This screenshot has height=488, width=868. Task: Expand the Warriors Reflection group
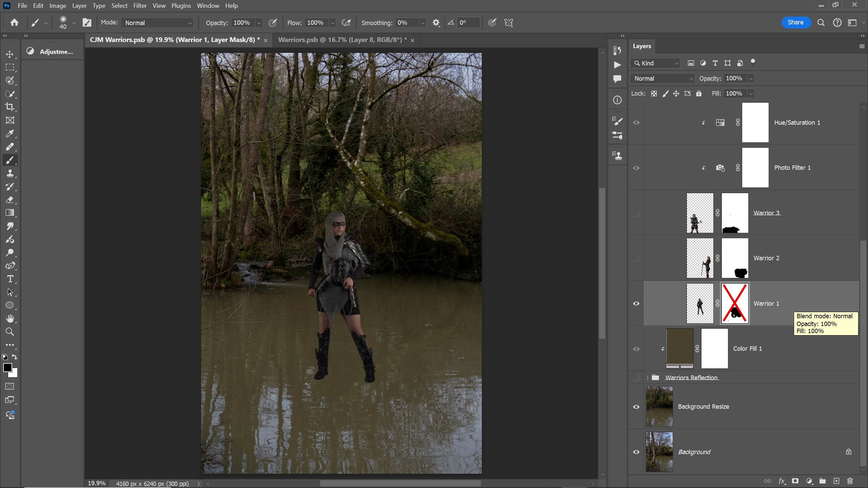point(647,378)
